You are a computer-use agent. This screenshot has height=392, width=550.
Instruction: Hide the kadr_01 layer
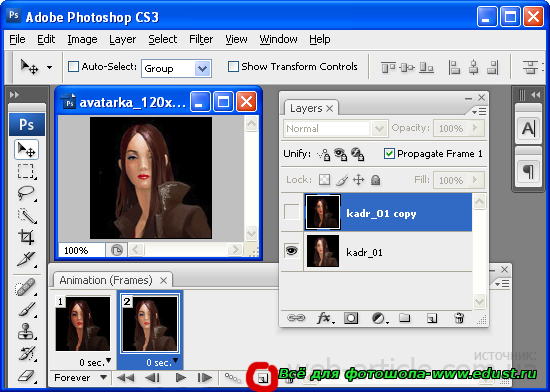point(291,251)
